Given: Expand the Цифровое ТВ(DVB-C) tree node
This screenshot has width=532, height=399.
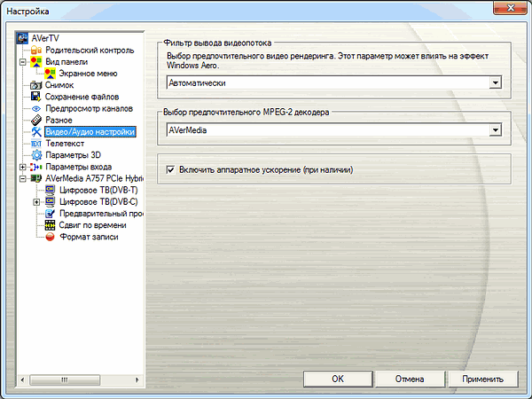Looking at the screenshot, I should coord(36,202).
